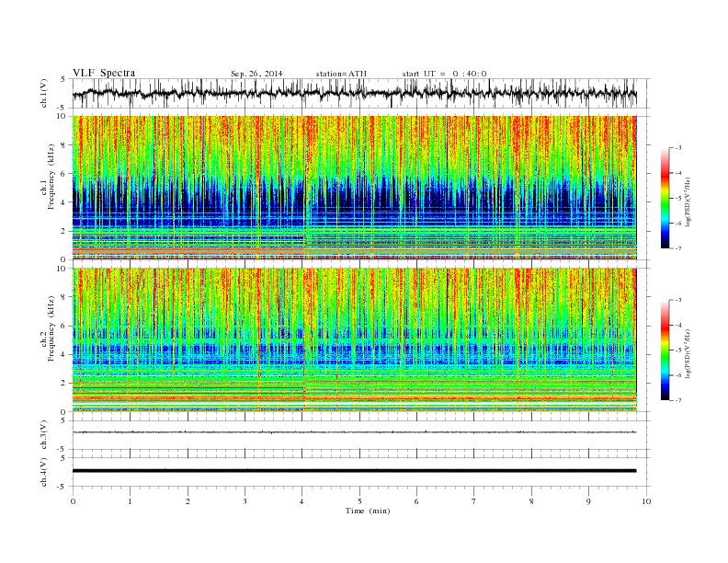Click the '-3' value on ch.1 colorbar

pyautogui.click(x=678, y=148)
